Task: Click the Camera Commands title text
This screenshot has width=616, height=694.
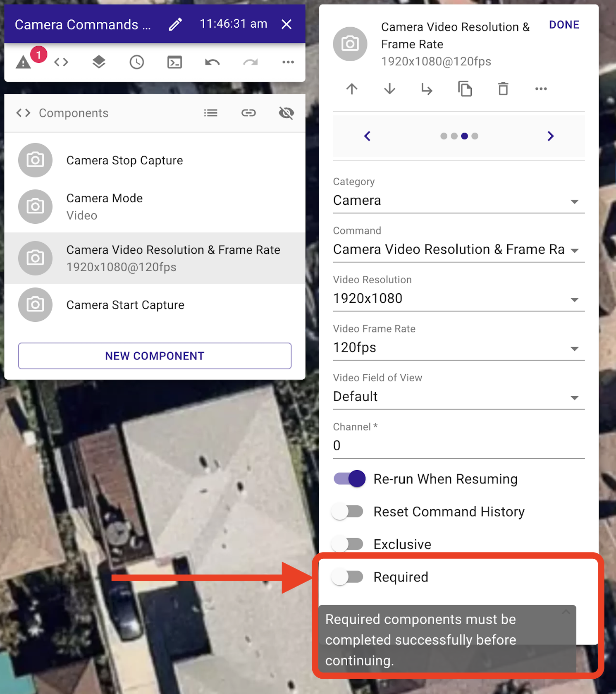Action: tap(83, 25)
